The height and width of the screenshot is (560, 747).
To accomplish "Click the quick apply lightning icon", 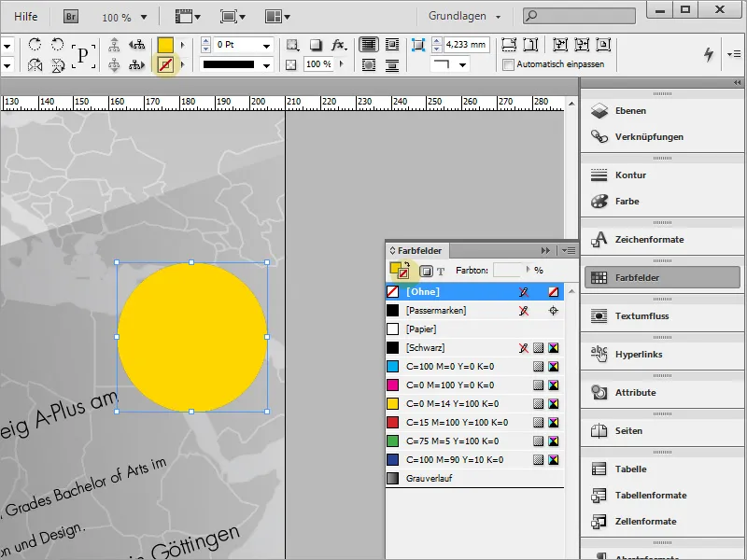I will 709,54.
